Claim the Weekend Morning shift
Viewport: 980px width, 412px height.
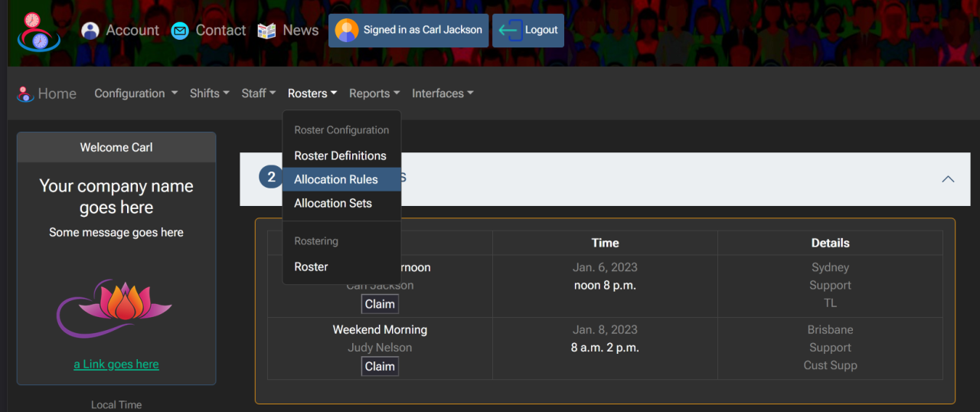point(380,366)
